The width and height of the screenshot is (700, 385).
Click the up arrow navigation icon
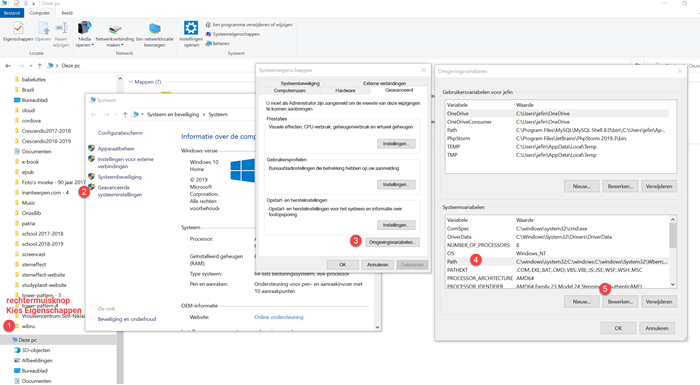(40, 66)
